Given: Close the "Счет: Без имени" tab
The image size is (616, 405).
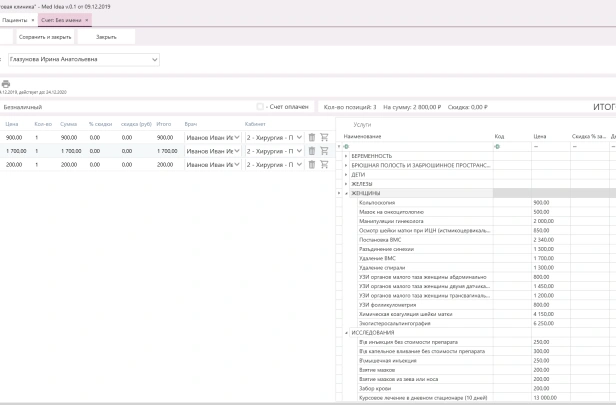Looking at the screenshot, I should click(86, 19).
